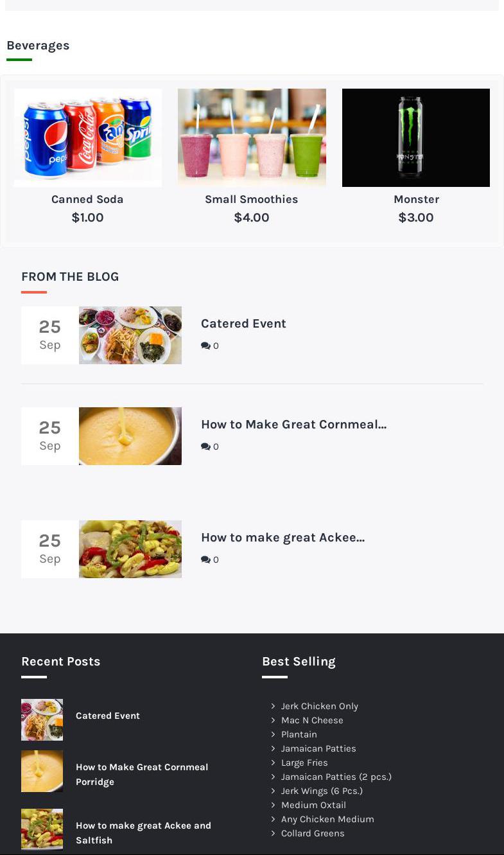Screen dimensions: 504x855
Task: Open the Canned Soda product image
Action: pos(88,137)
